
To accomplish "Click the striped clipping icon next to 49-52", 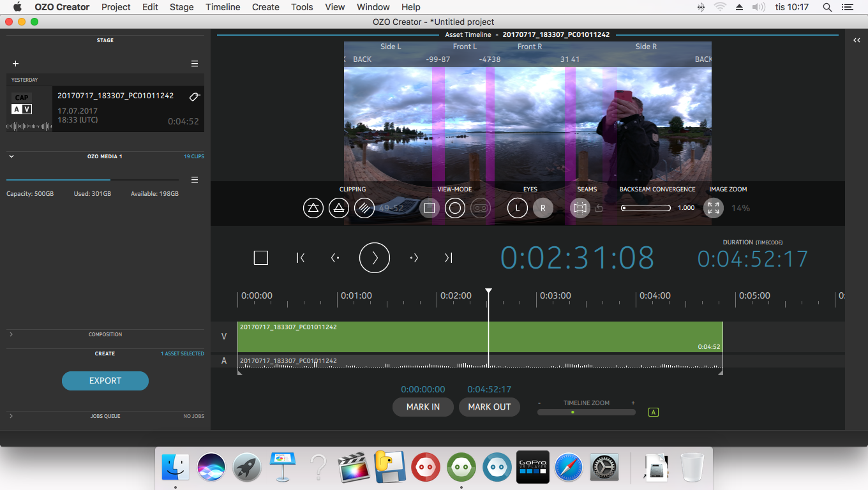I will point(364,208).
